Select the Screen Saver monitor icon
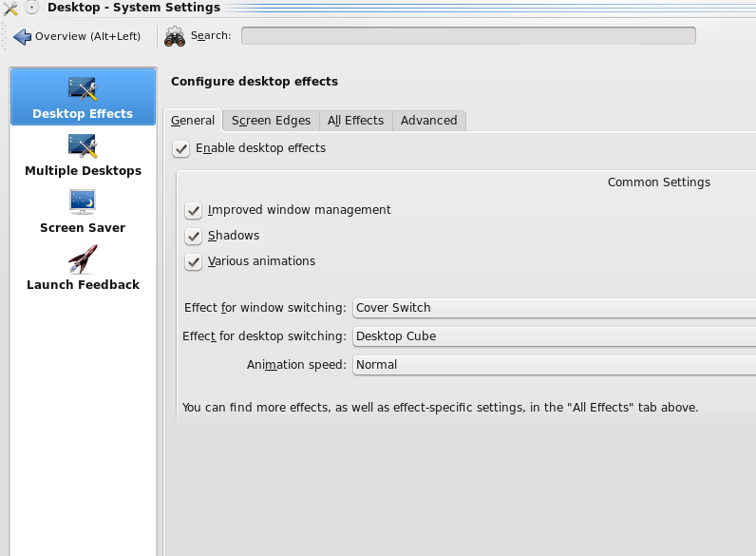756x556 pixels. point(83,202)
